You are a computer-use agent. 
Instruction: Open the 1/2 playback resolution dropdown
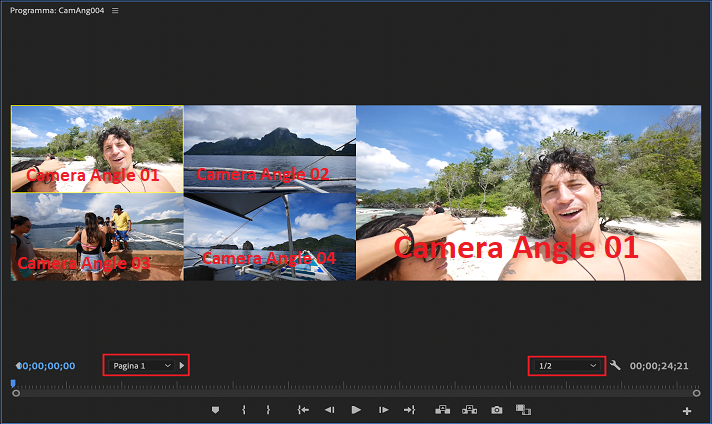coord(567,365)
